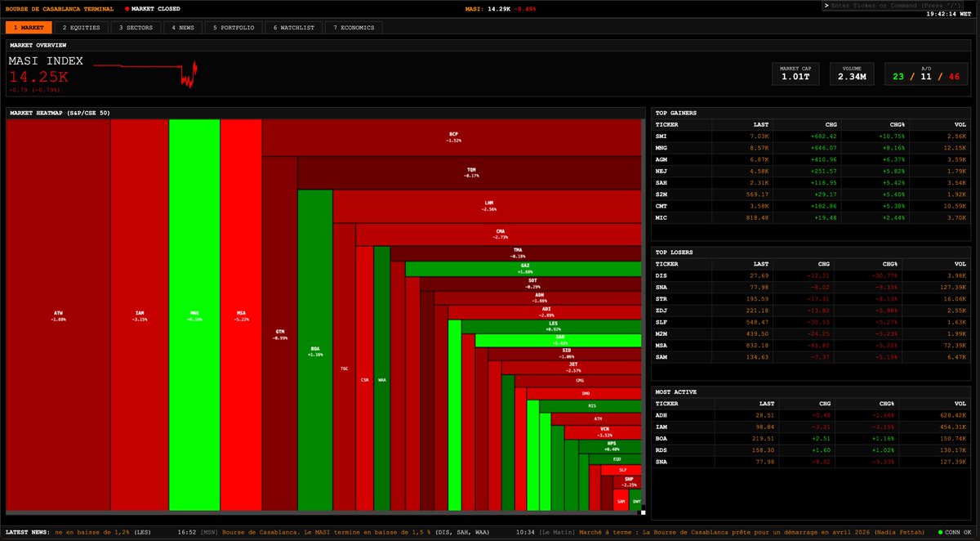Select the TQM heatmap tile
Screen dimensions: 980x541
[x=471, y=172]
